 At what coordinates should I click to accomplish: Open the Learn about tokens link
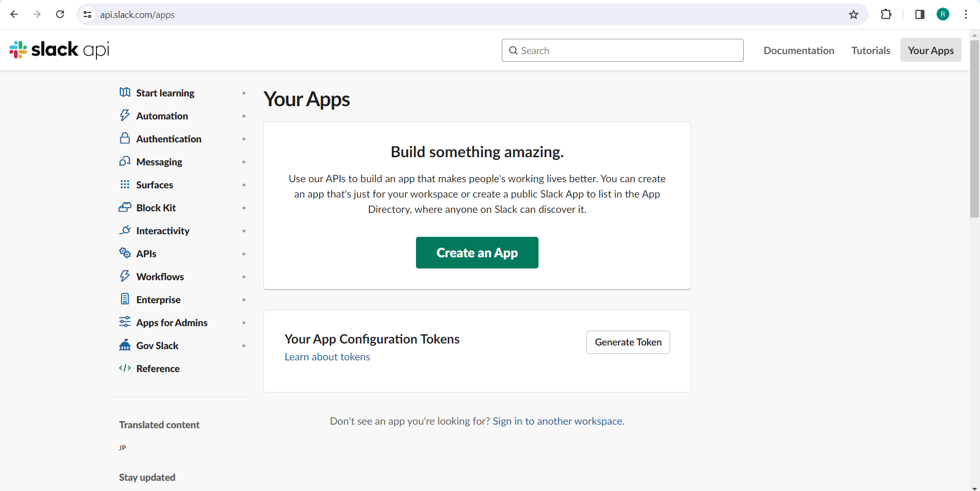(x=327, y=356)
